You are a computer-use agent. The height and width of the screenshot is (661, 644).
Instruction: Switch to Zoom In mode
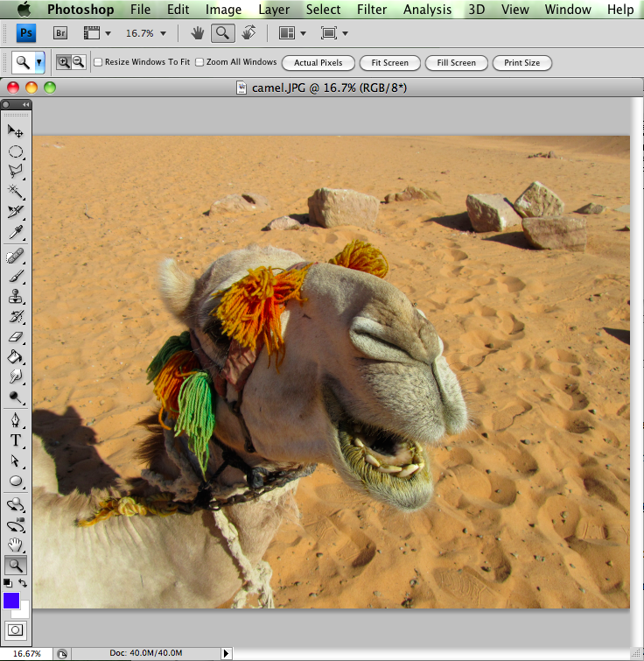click(64, 62)
